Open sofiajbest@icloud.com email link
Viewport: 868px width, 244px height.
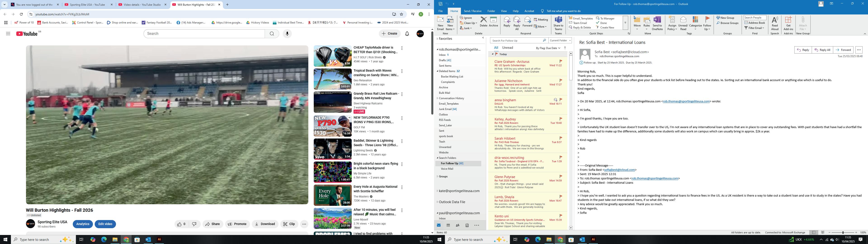[619, 170]
